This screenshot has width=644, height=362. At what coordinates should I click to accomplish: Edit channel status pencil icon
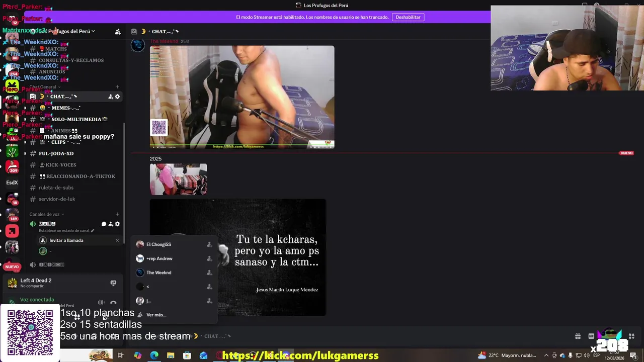(93, 231)
